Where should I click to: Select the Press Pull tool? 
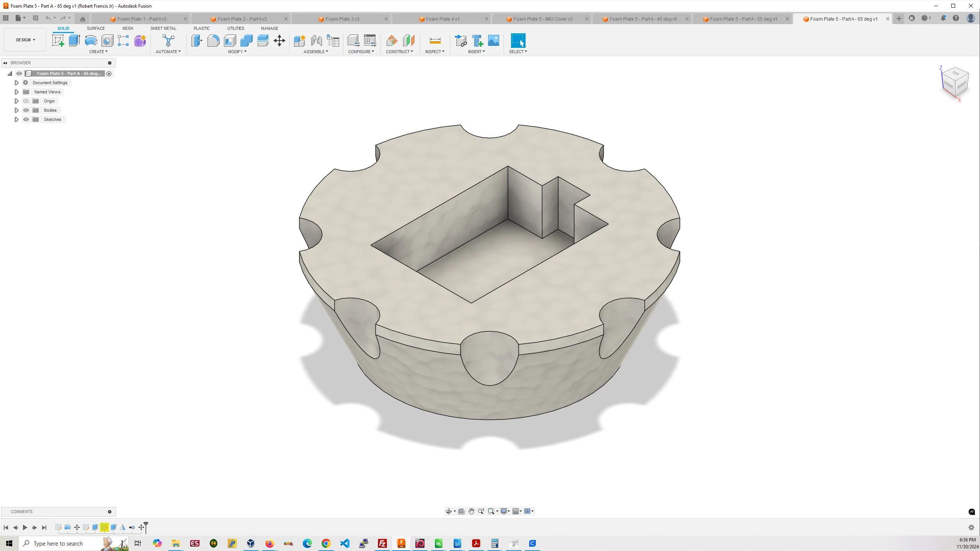click(197, 41)
